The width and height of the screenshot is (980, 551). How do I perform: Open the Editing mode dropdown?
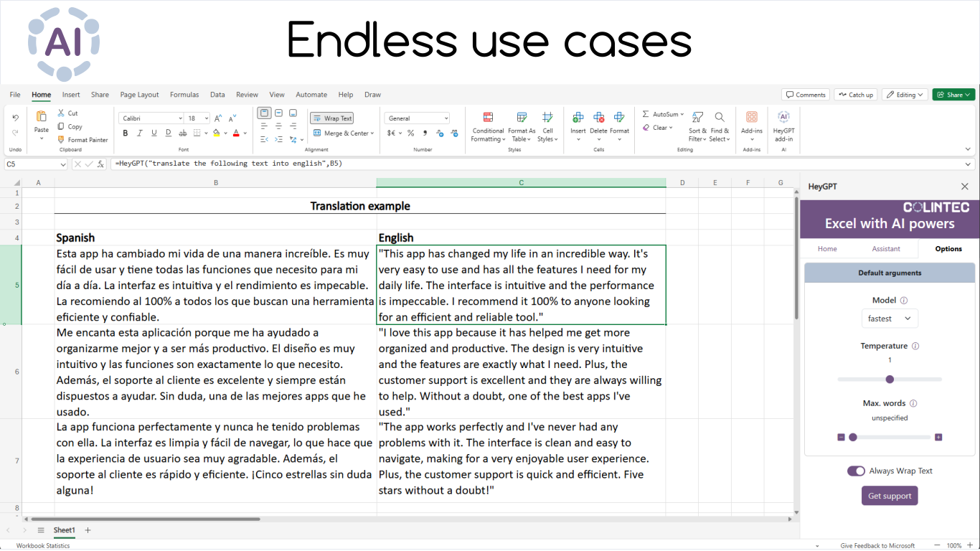(x=905, y=95)
